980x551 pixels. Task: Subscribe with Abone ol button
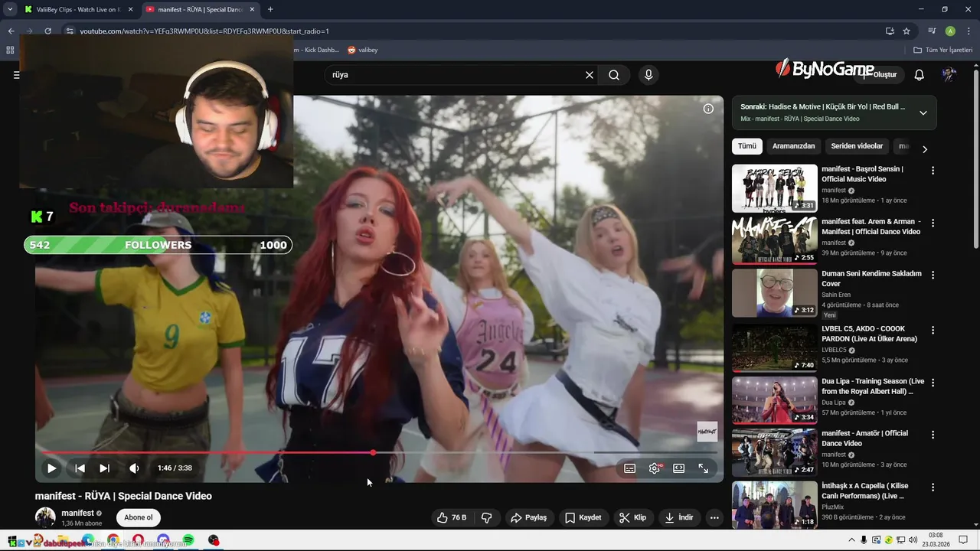click(139, 517)
